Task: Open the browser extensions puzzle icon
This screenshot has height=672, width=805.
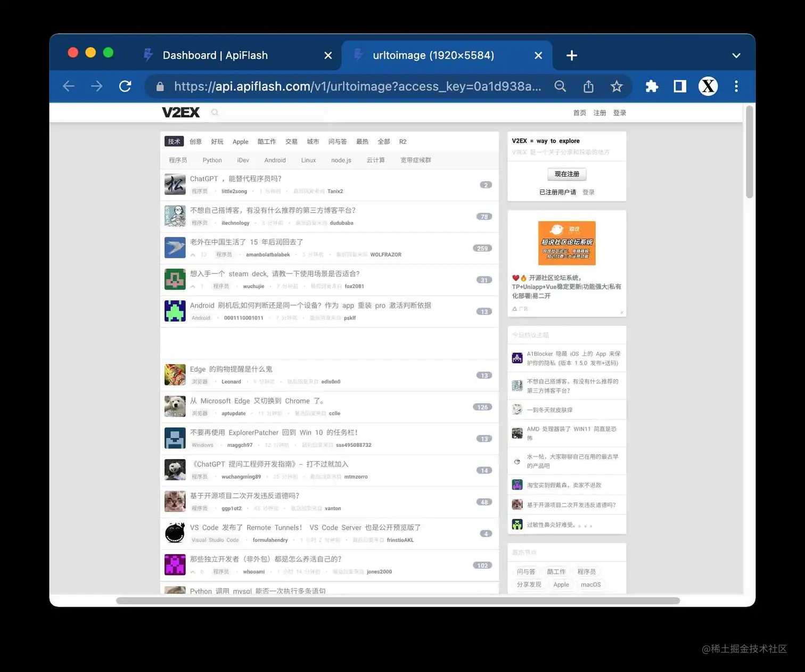Action: (x=652, y=86)
